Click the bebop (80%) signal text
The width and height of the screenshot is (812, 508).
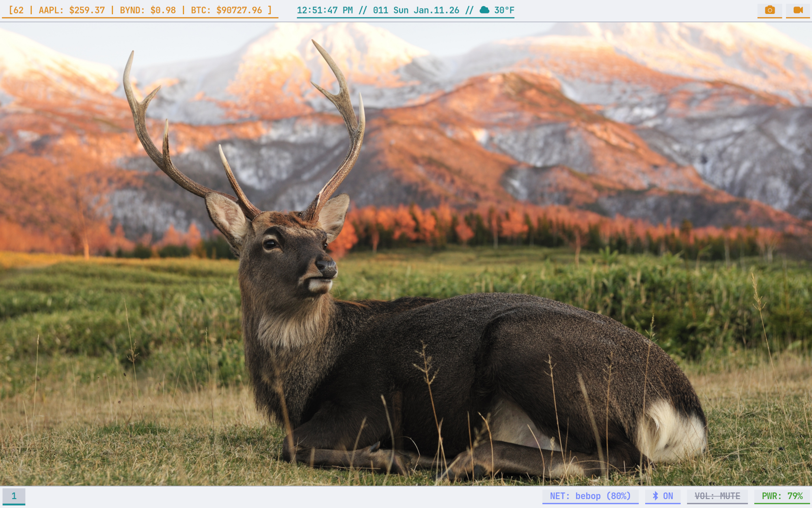[603, 496]
